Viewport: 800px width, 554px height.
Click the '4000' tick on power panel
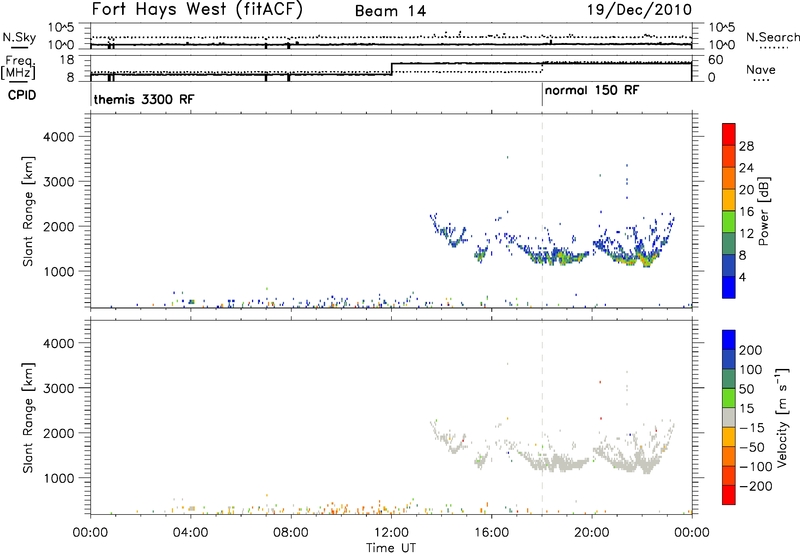click(x=58, y=137)
